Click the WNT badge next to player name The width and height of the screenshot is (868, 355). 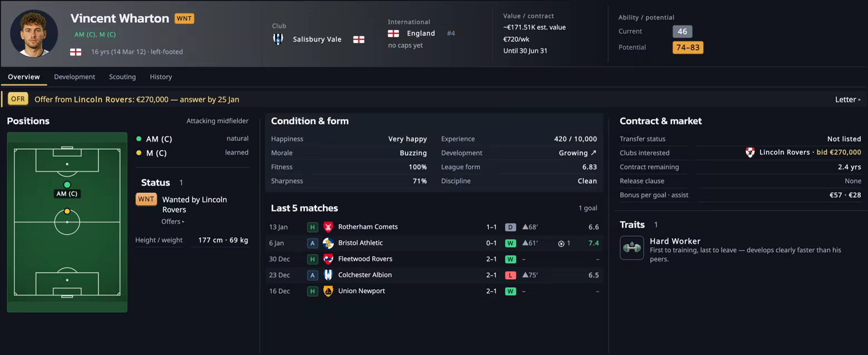(184, 18)
